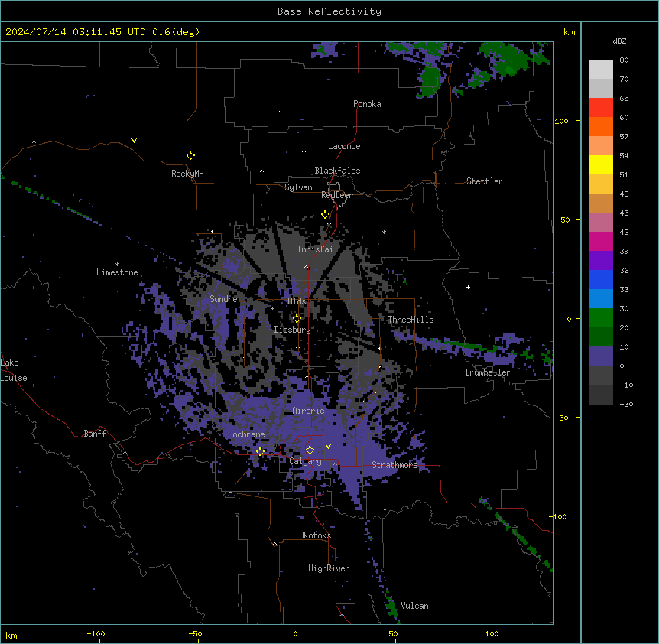The width and height of the screenshot is (659, 644).
Task: Select the 45 value on the dBZ legend
Action: tap(624, 213)
